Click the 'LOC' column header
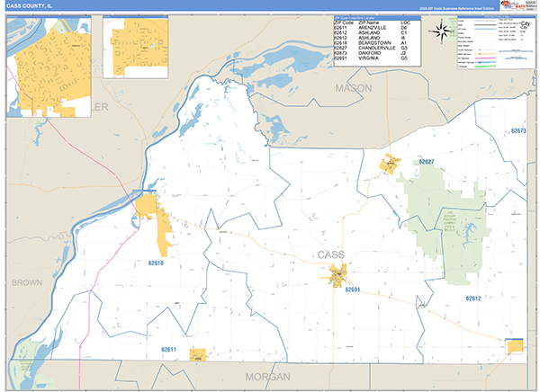540x392 pixels. point(405,22)
